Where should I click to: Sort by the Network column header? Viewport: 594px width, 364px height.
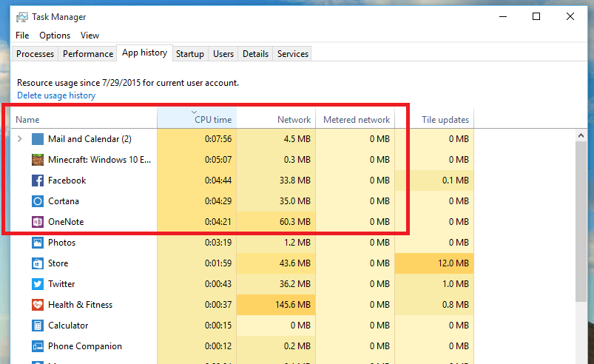(276, 118)
